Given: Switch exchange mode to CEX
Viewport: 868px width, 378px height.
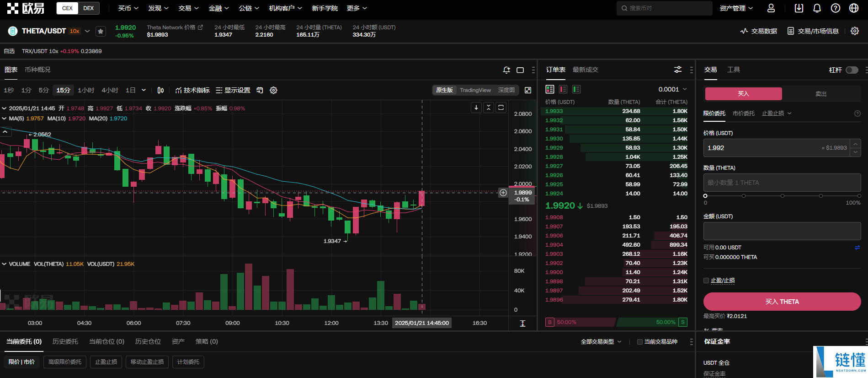Looking at the screenshot, I should (x=67, y=8).
